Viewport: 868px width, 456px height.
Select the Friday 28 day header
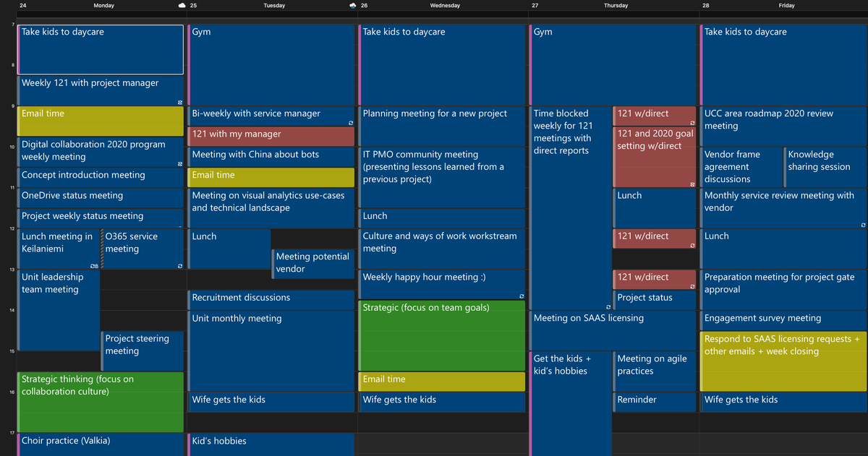click(x=785, y=5)
